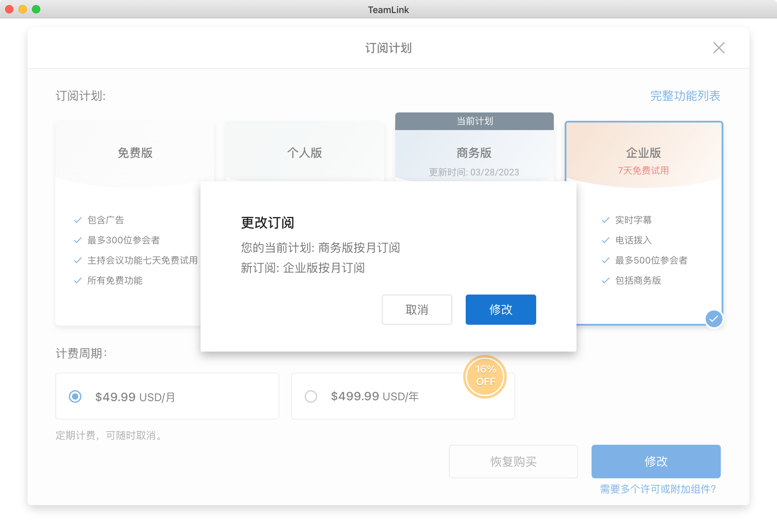Click checkmark icon beside 所有免费功能
The height and width of the screenshot is (532, 777).
pos(78,280)
